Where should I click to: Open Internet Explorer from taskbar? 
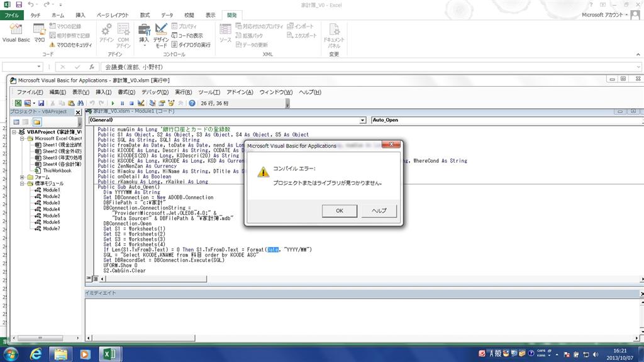tap(36, 354)
